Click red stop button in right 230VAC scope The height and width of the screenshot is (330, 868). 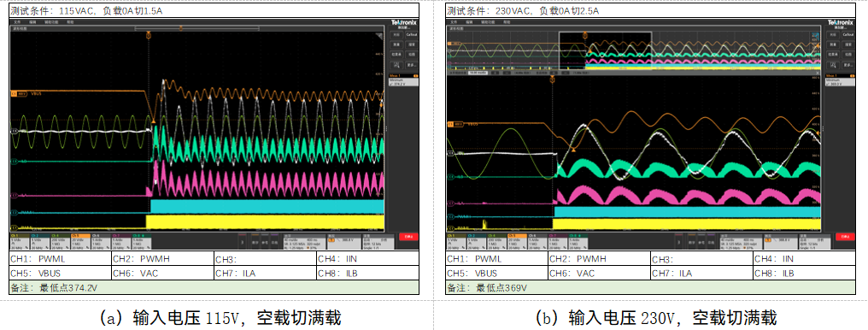point(845,237)
